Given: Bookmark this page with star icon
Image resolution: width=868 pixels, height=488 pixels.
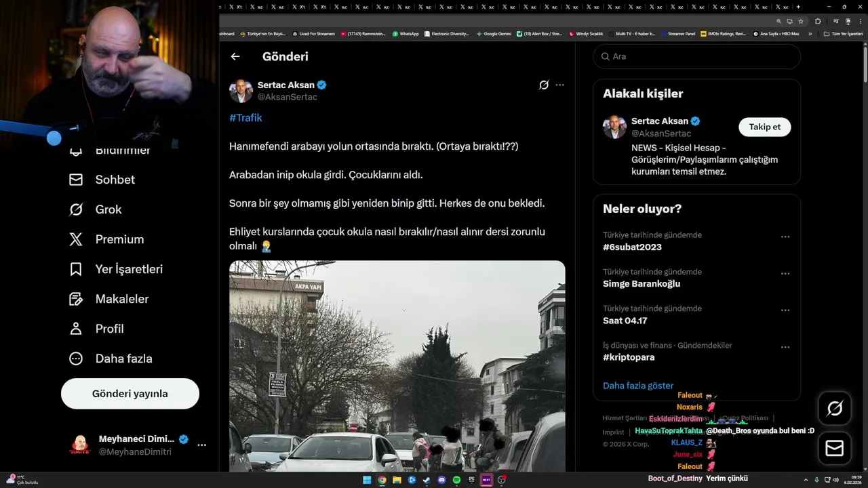Looking at the screenshot, I should [x=801, y=21].
